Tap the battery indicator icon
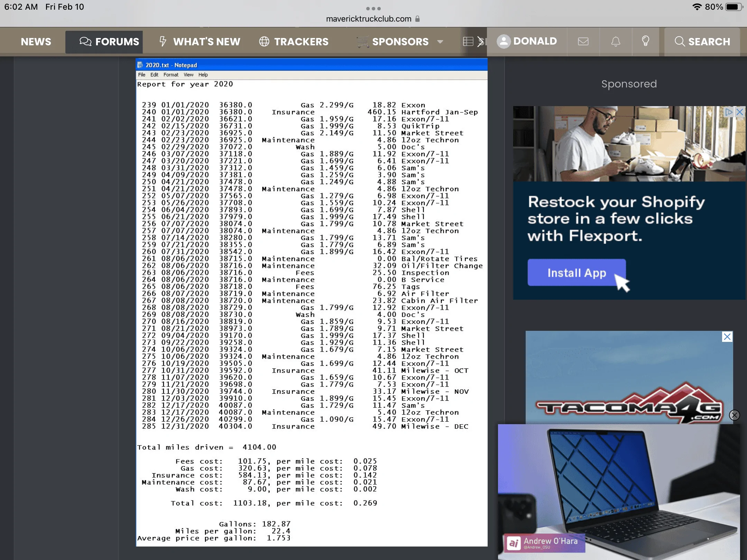Screen dimensions: 747x560 coord(734,7)
